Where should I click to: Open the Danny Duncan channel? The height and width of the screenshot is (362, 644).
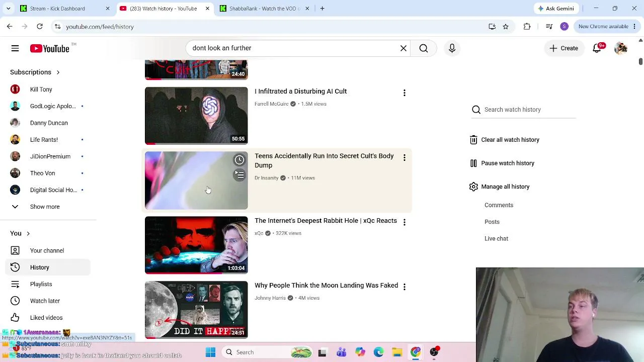[48, 123]
